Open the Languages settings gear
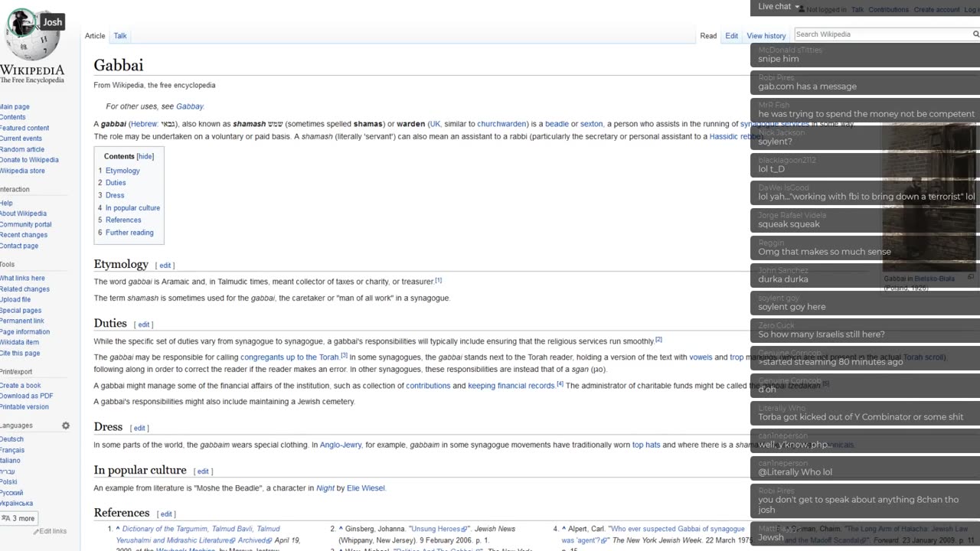Screen dimensions: 980x551 tap(66, 425)
